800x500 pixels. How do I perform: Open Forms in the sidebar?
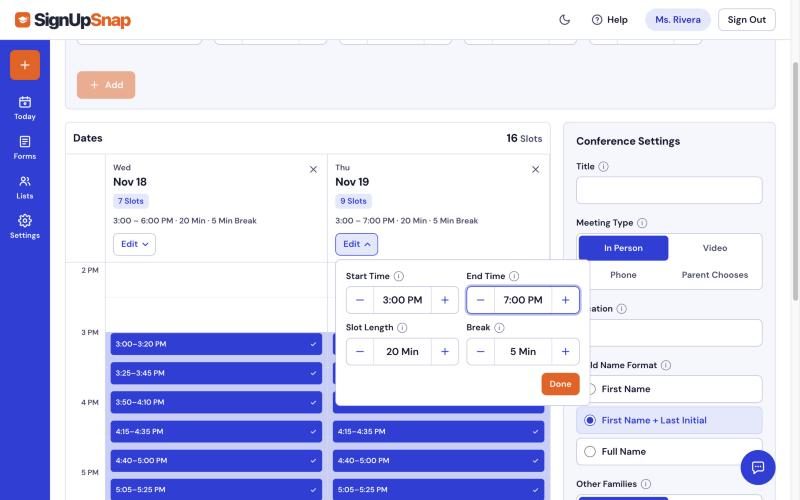24,148
